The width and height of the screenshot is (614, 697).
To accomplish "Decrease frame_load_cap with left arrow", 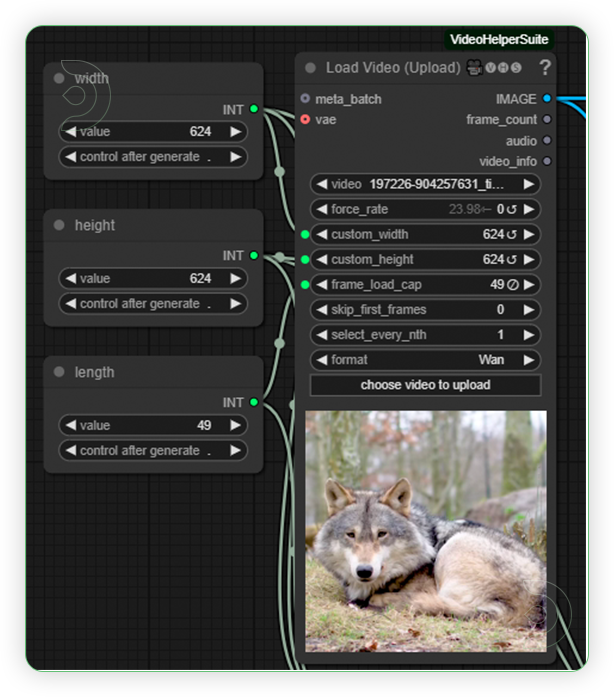I will click(x=322, y=284).
